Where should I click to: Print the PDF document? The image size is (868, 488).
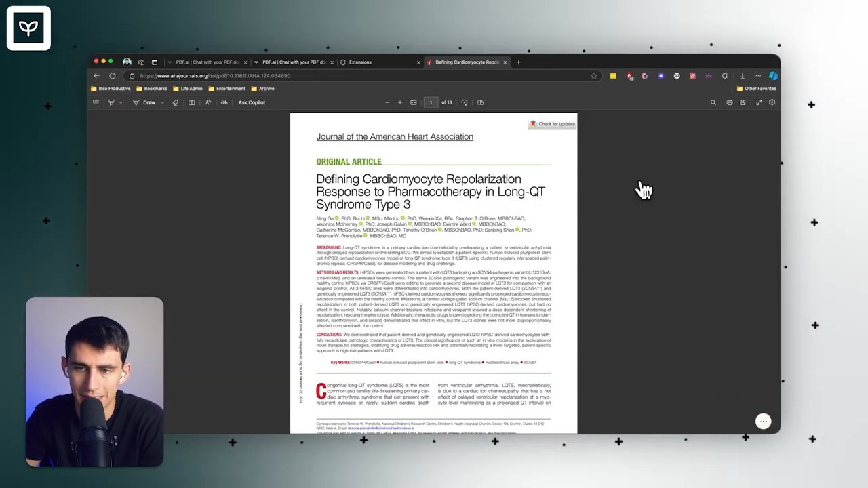730,102
